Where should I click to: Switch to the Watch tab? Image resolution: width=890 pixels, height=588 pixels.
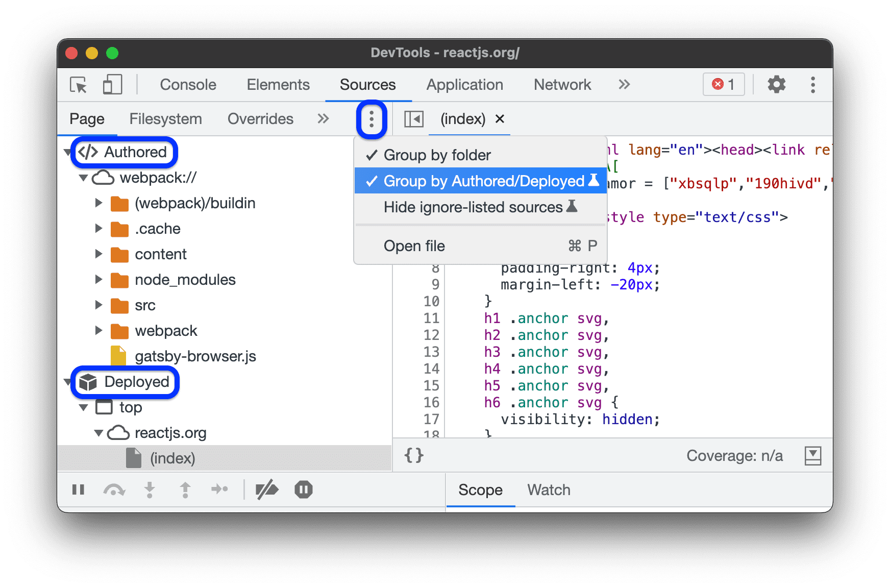tap(549, 489)
